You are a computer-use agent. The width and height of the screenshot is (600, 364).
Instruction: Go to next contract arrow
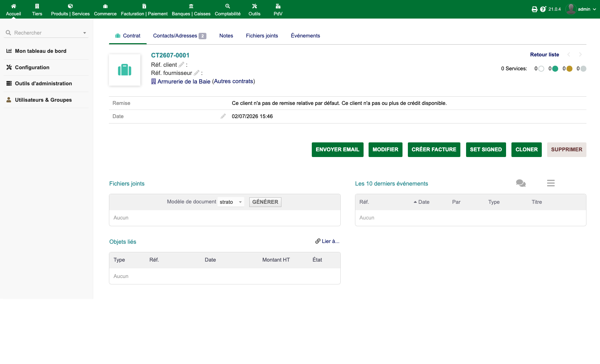pyautogui.click(x=580, y=55)
